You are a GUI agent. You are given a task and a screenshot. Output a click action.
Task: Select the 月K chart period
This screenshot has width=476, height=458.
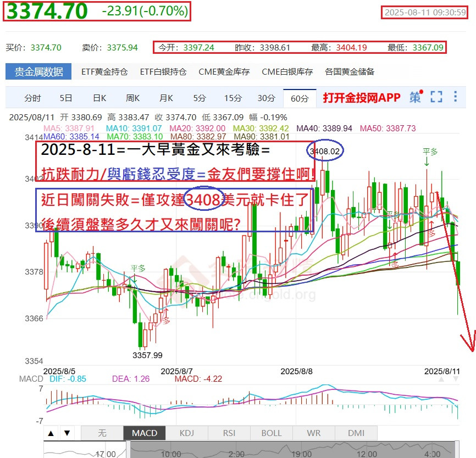[x=166, y=98]
